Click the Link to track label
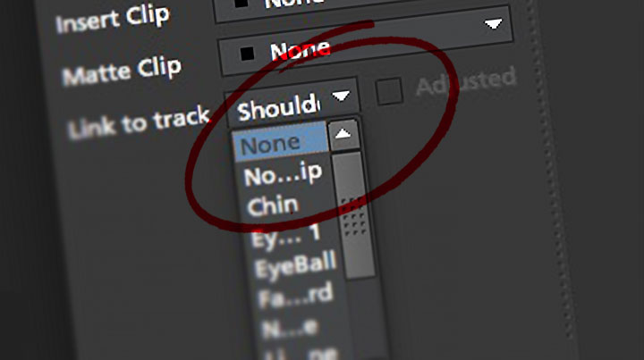Image resolution: width=644 pixels, height=360 pixels. click(x=140, y=122)
